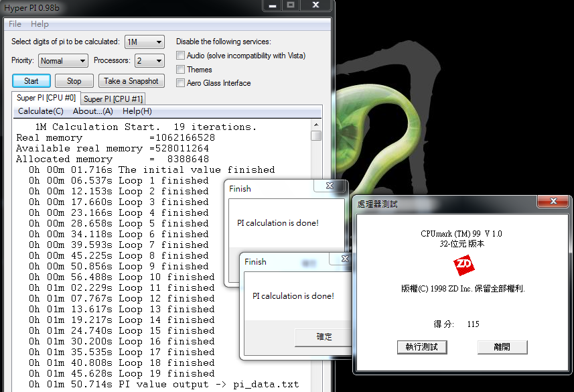Click 'PI calculation is done!' in lower dialog

tap(293, 296)
